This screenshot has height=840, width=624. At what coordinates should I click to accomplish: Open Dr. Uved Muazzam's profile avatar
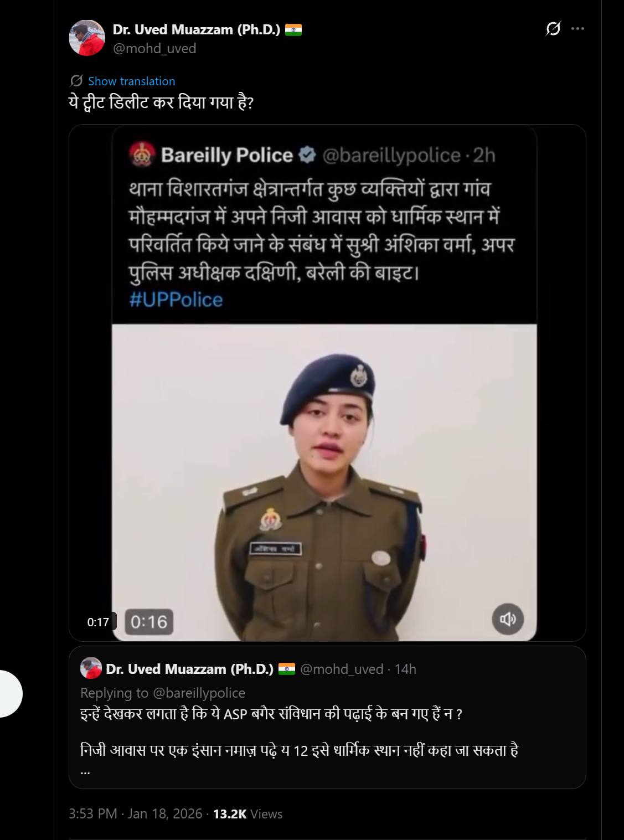pos(87,38)
